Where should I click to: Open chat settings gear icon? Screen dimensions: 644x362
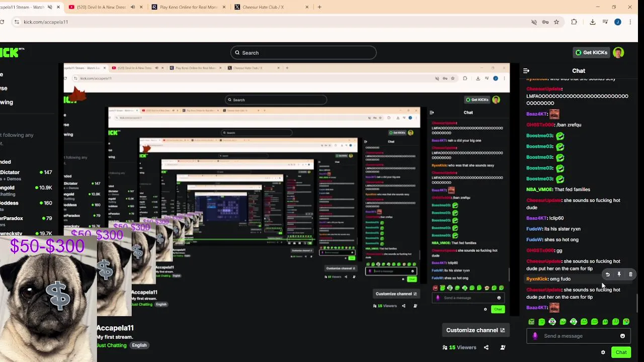click(603, 352)
